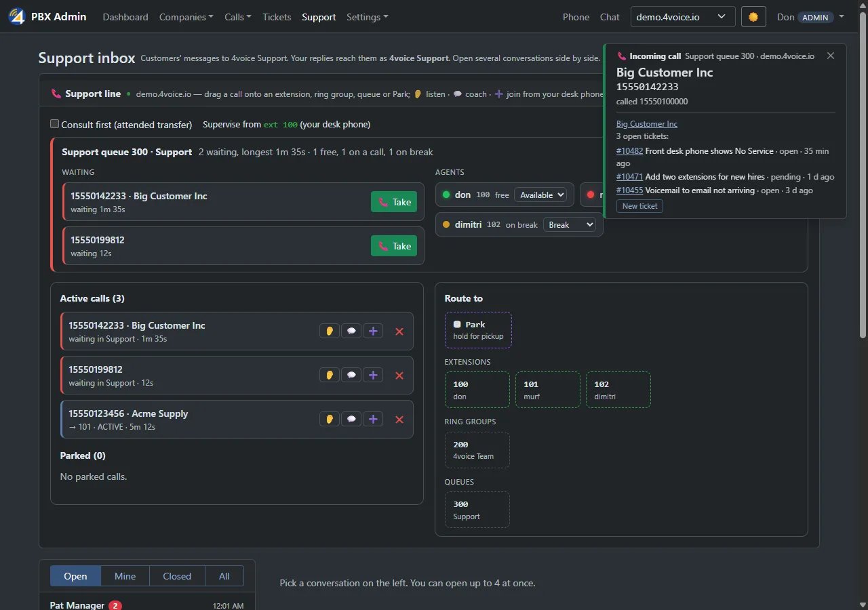Switch to the All conversations tab
868x610 pixels.
pos(224,576)
